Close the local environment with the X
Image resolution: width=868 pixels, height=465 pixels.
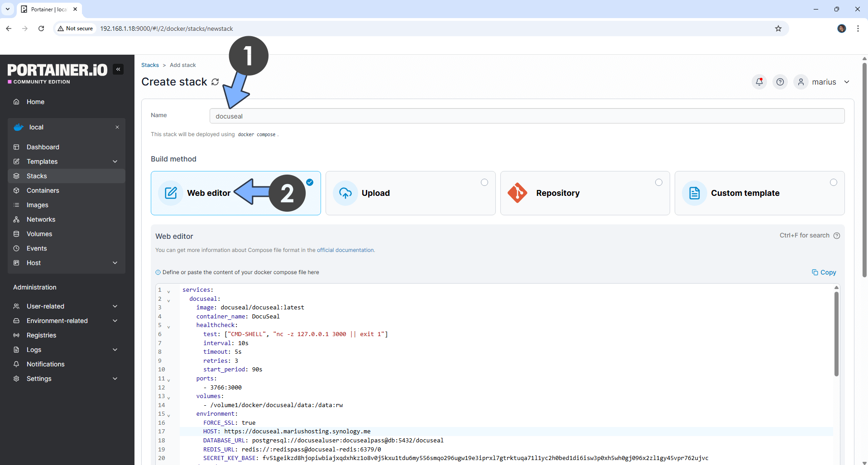tap(117, 127)
